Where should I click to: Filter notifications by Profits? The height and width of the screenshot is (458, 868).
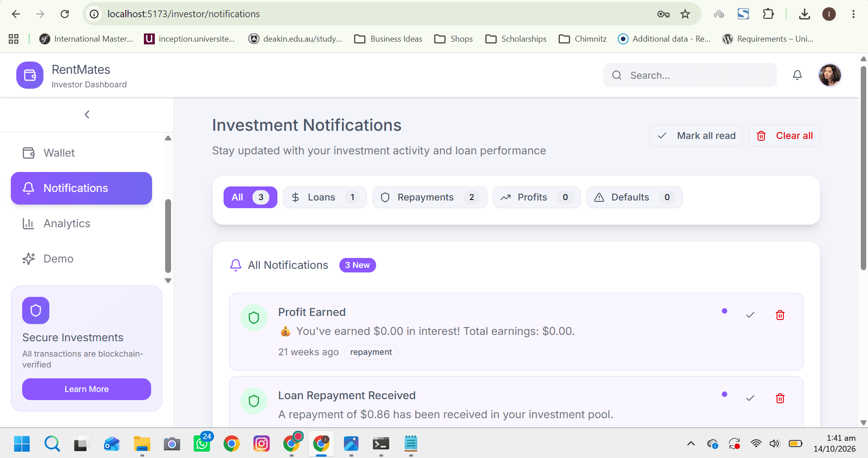536,197
